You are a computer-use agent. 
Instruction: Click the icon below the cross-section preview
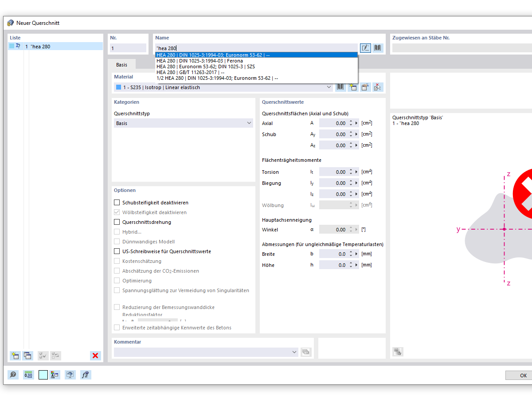[398, 352]
